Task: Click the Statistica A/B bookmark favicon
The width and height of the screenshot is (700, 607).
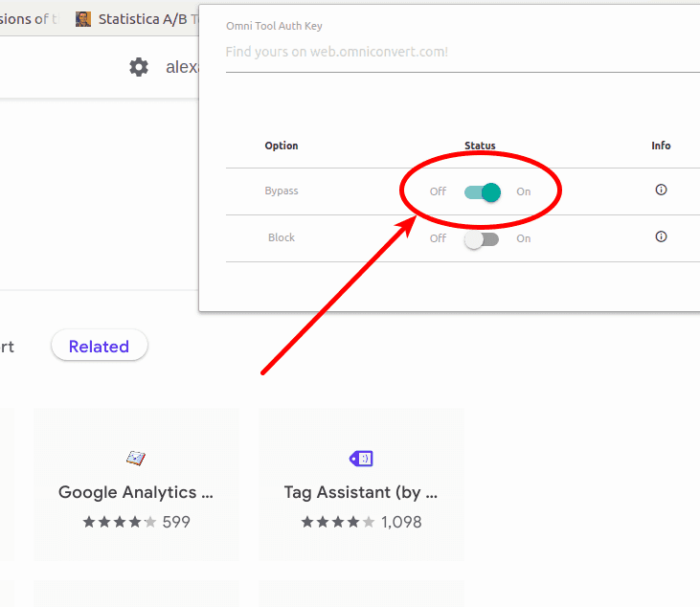Action: (x=83, y=18)
